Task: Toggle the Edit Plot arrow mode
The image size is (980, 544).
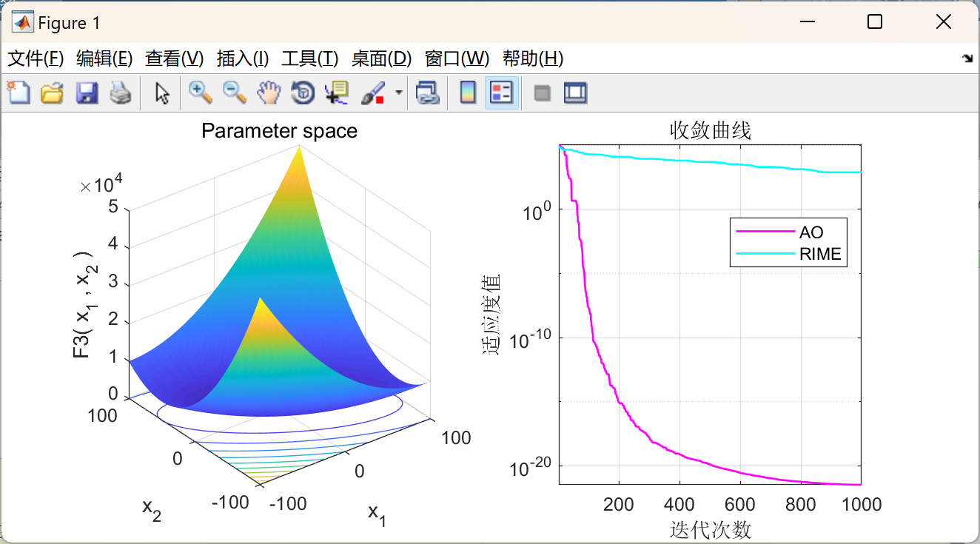Action: coord(161,93)
